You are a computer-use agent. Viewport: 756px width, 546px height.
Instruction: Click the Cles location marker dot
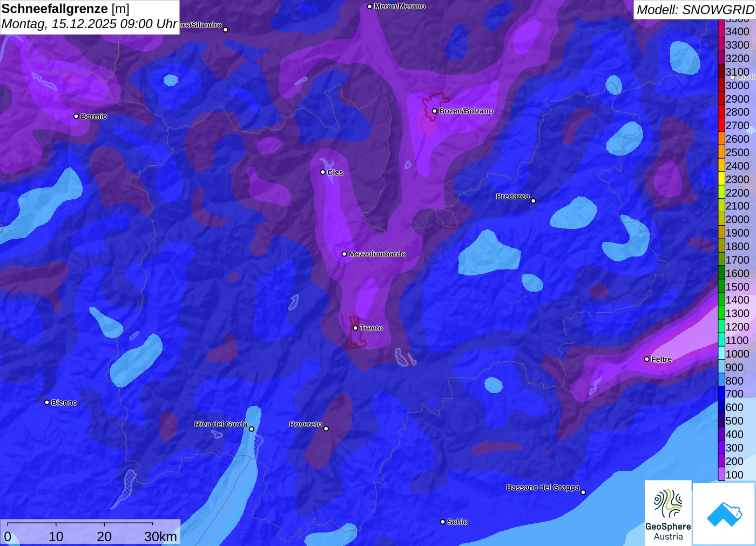[323, 172]
